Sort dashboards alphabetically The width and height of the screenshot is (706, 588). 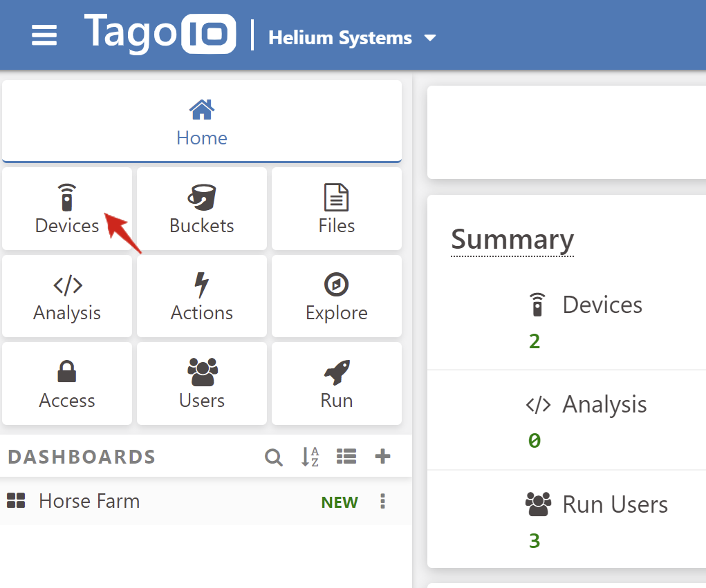[310, 457]
